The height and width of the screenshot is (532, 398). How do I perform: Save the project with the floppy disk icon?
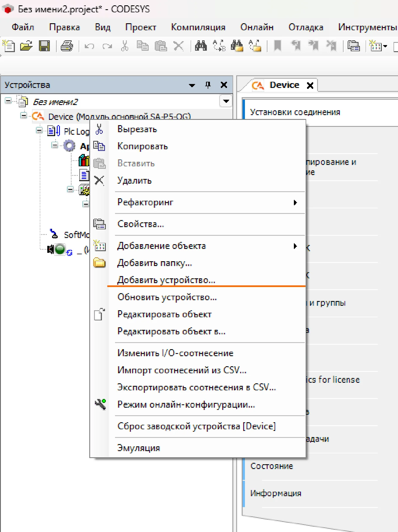[x=44, y=46]
